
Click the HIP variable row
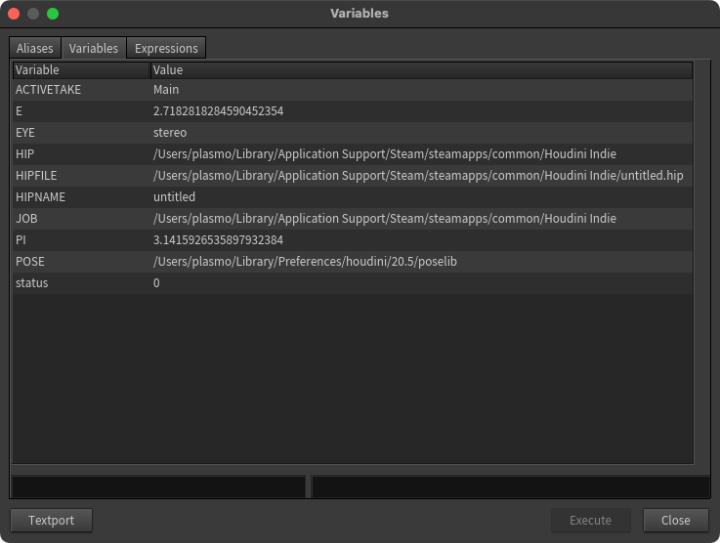[25, 154]
